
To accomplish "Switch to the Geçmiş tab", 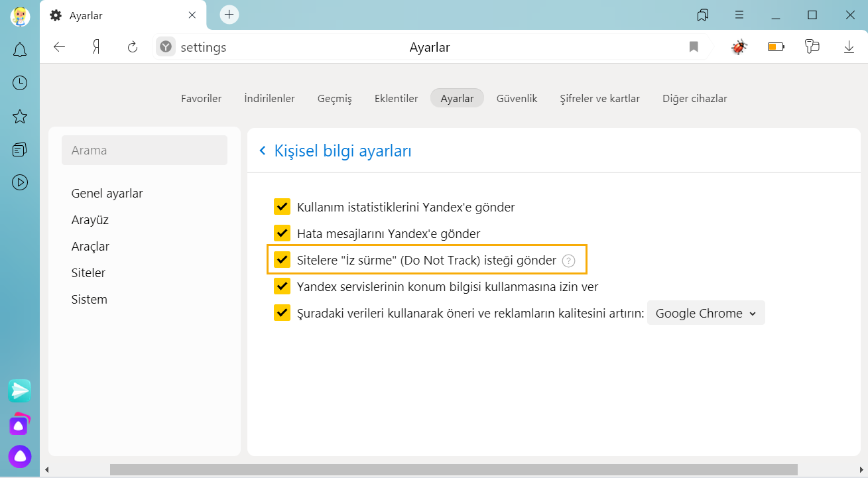I will pyautogui.click(x=335, y=98).
